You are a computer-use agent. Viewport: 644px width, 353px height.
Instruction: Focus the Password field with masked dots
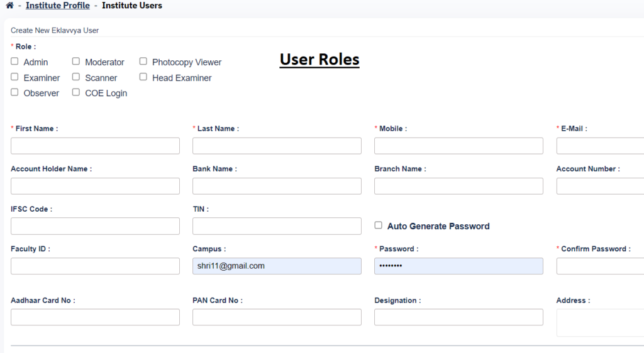click(x=458, y=266)
